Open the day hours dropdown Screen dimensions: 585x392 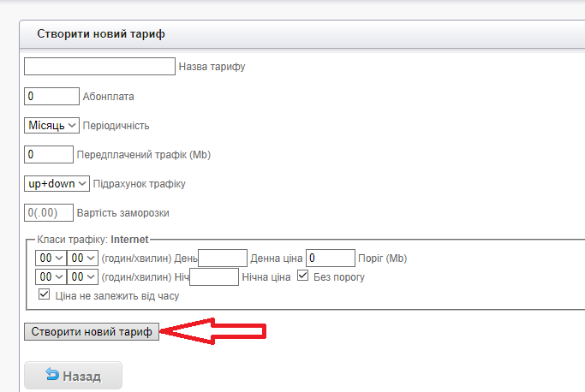50,258
